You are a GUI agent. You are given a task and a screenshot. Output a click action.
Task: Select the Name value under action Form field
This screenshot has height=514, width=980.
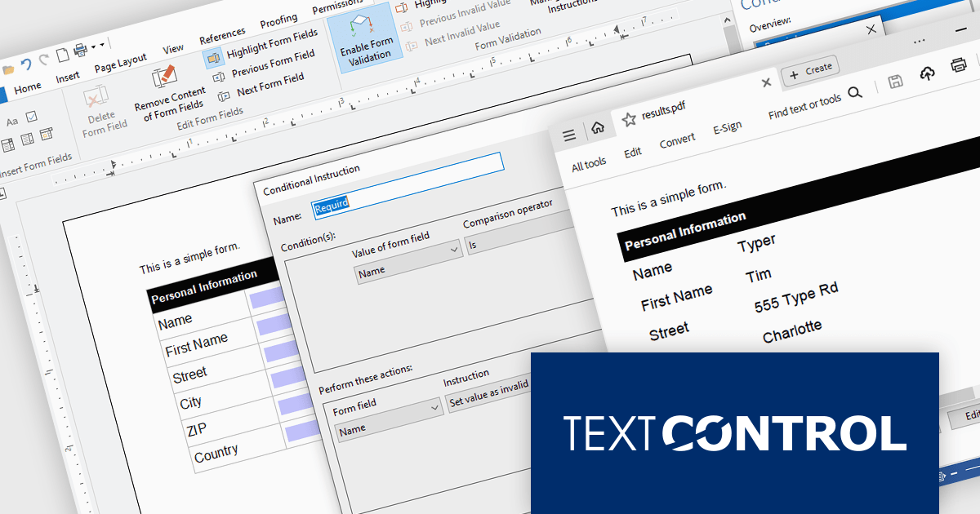tap(352, 429)
